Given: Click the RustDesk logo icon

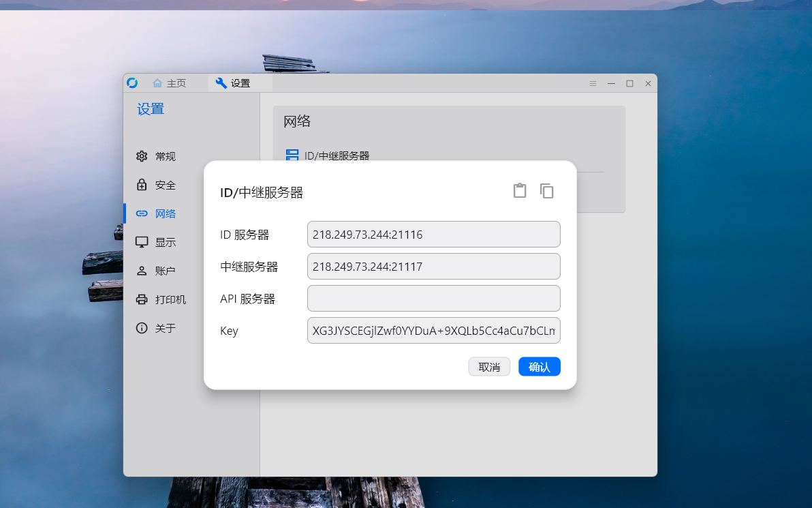Looking at the screenshot, I should [132, 83].
